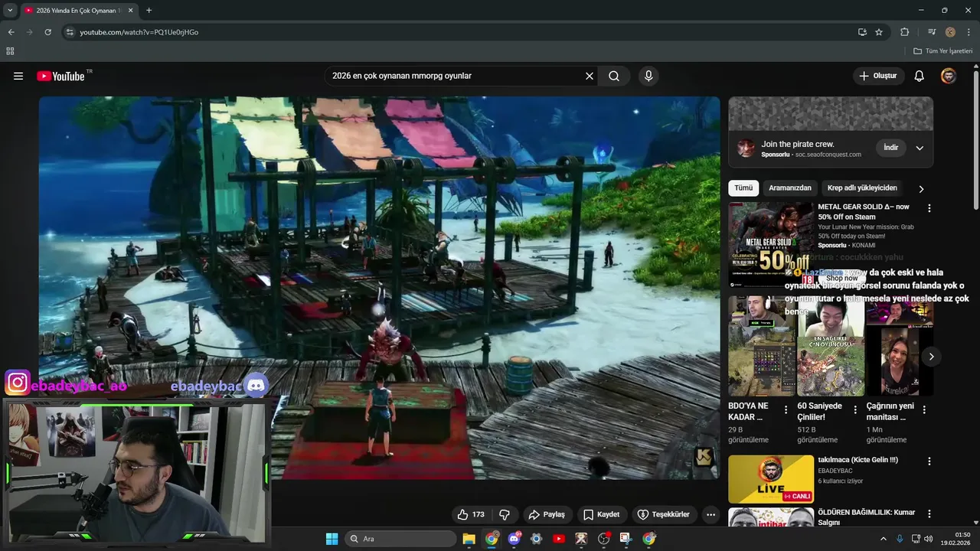
Task: Install page as app from address bar
Action: [862, 32]
